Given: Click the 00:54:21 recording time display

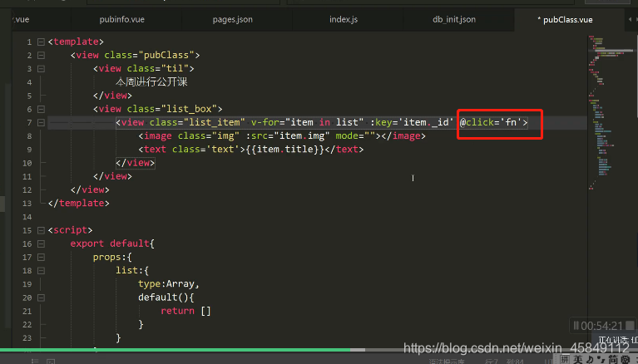Looking at the screenshot, I should pyautogui.click(x=601, y=326).
